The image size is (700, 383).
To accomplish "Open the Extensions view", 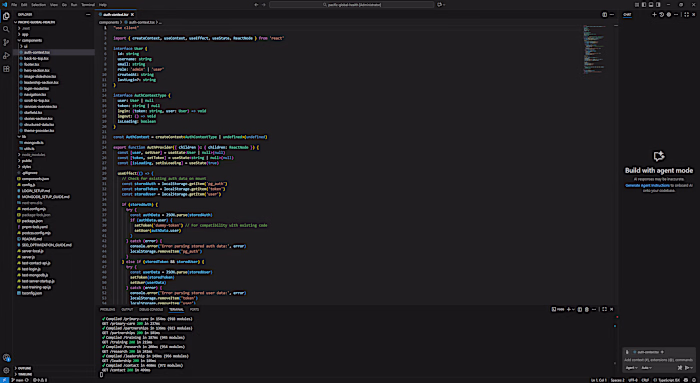I will [x=6, y=69].
